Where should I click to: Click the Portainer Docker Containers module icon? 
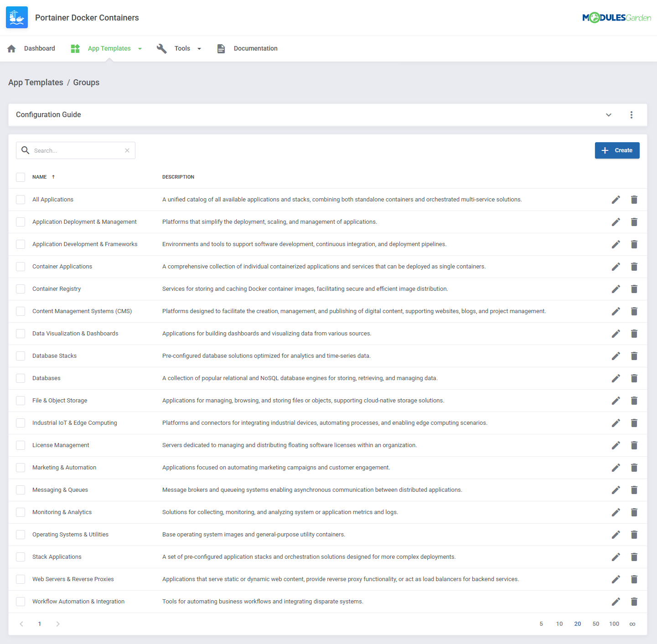point(16,17)
